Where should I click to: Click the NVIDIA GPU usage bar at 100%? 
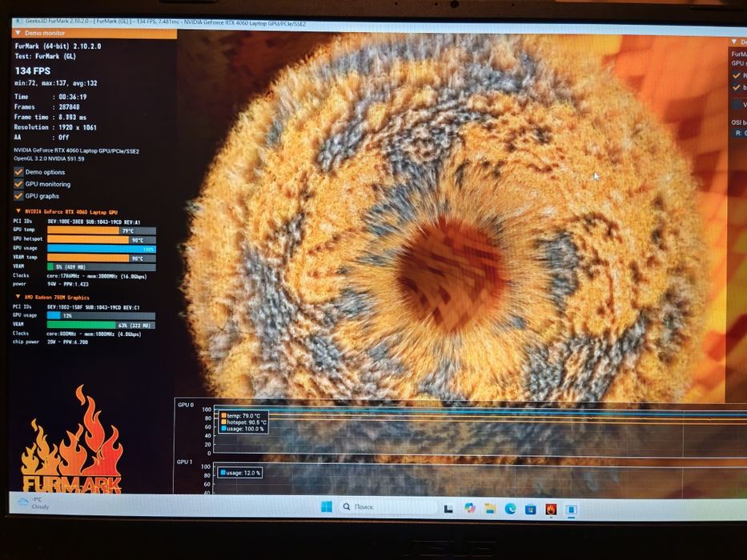click(x=102, y=249)
